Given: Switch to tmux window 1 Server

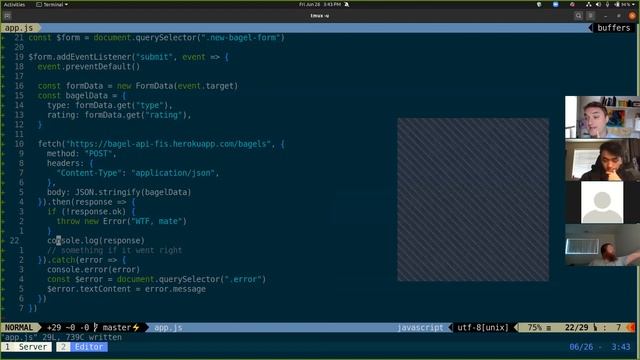Looking at the screenshot, I should (x=27, y=347).
